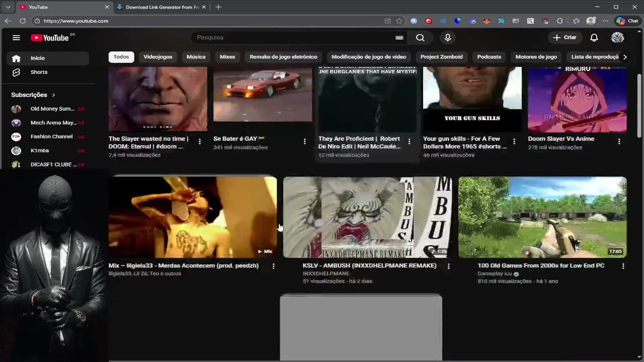Close the YouTube browser tab
644x362 pixels.
(x=107, y=7)
